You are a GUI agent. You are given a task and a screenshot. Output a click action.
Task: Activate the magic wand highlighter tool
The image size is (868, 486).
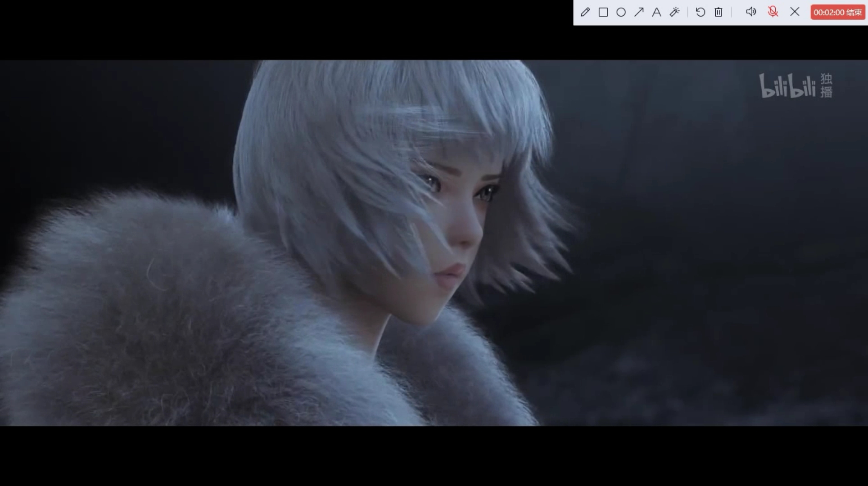point(674,12)
